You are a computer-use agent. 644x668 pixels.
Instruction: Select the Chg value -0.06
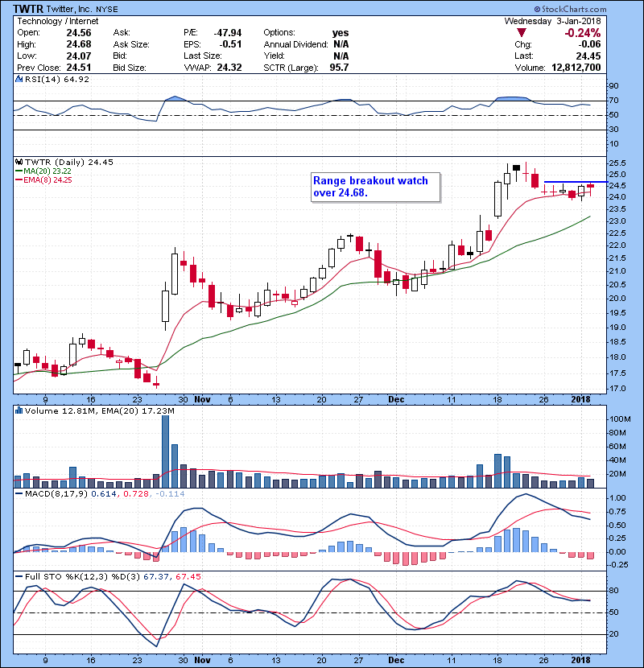[x=589, y=44]
